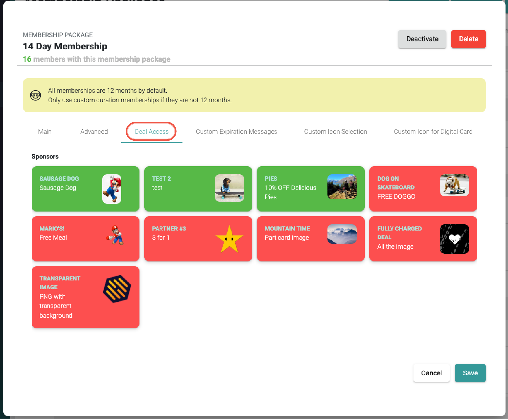Screen dimensions: 508x420
Task: Click 'All memberships are 12 months by default.'
Action: 108,90
